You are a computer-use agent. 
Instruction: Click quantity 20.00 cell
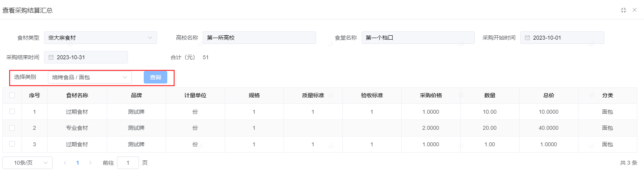coord(490,128)
